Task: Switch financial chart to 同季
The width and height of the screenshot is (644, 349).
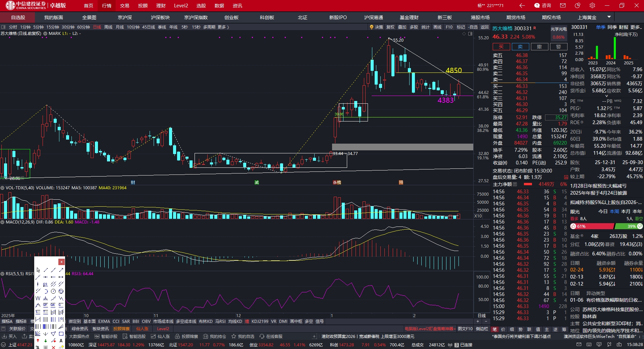Action: [612, 27]
